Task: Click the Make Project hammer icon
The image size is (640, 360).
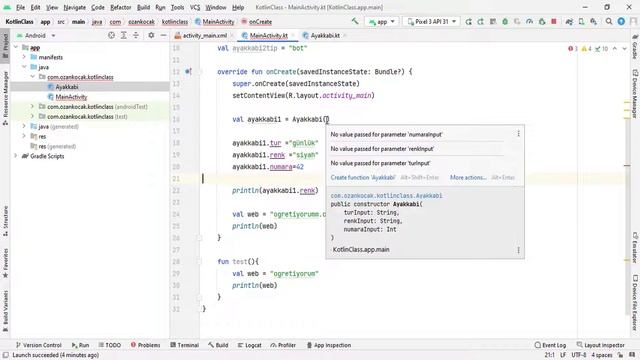Action: coord(355,21)
